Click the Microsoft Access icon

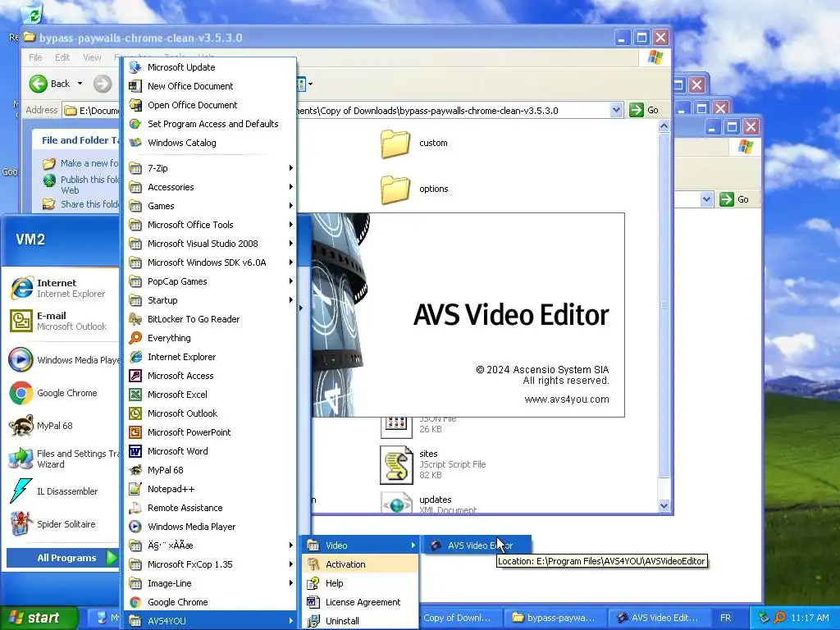[135, 376]
